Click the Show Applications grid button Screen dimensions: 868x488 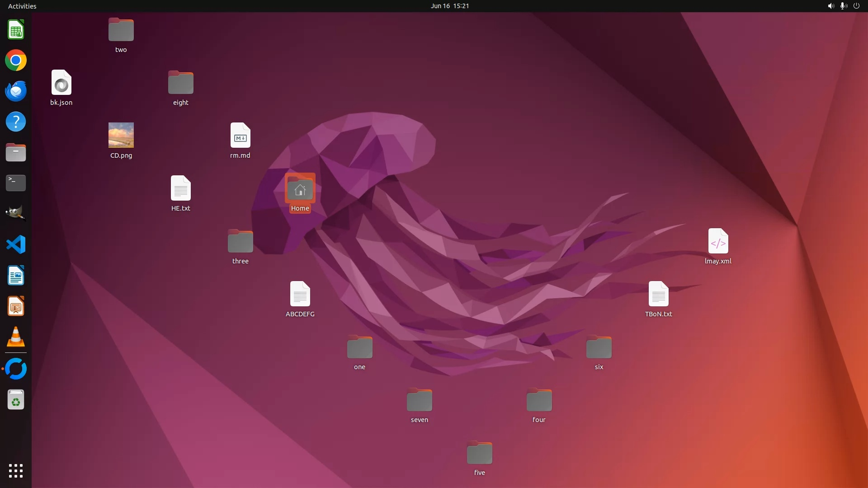pyautogui.click(x=16, y=471)
